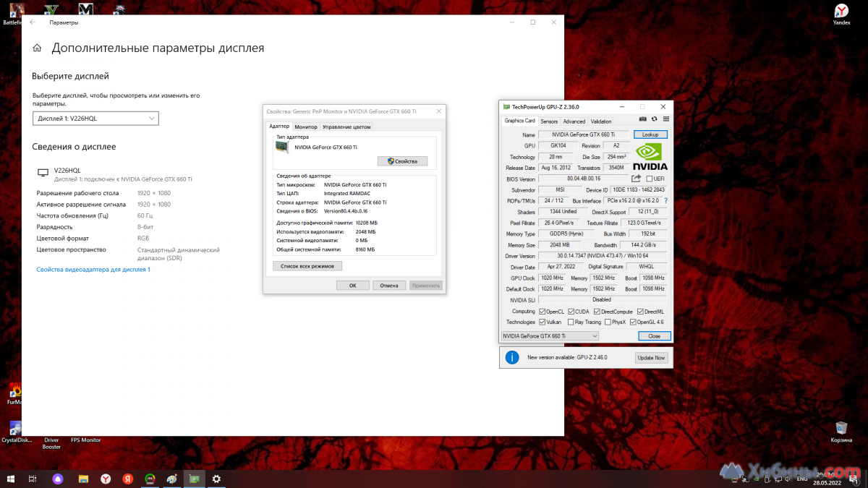Click the Settings gear on taskbar
The image size is (868, 488).
point(216,479)
